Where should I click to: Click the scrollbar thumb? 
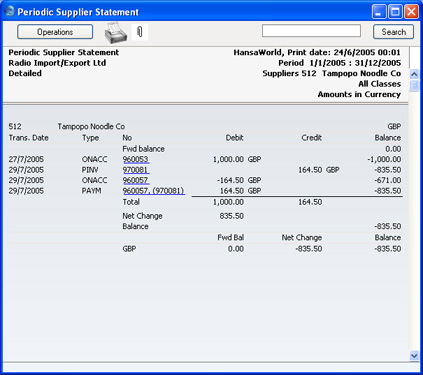pyautogui.click(x=414, y=85)
